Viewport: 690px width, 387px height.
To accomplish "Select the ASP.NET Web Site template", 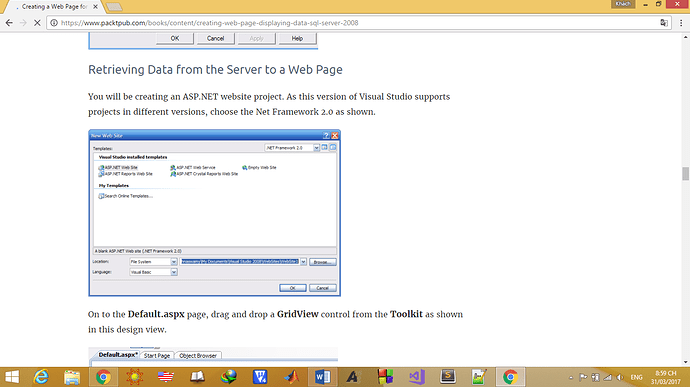I will [118, 167].
